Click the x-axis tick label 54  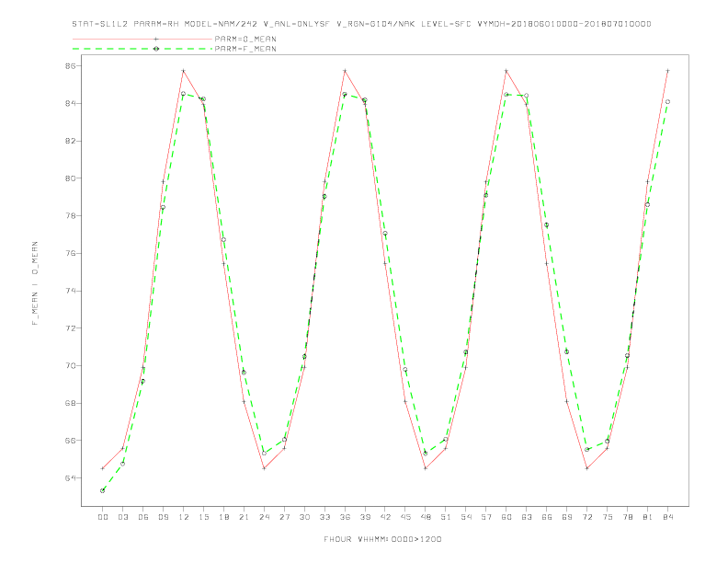466,517
